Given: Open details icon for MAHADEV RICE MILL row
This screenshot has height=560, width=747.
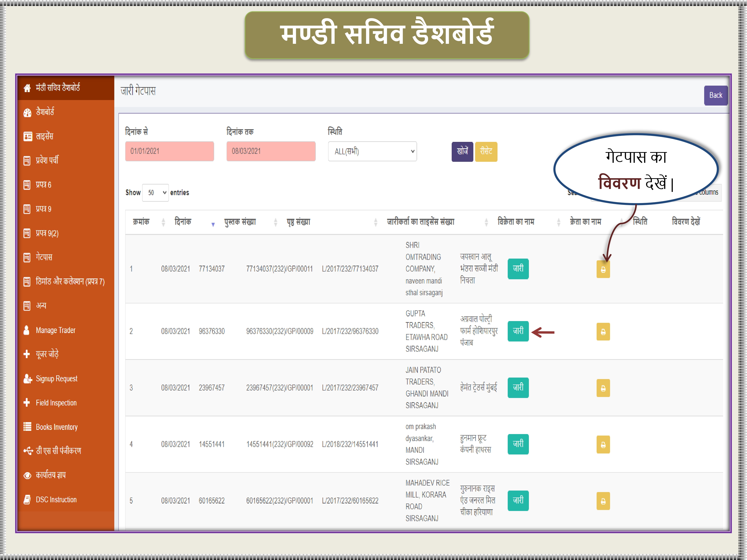Looking at the screenshot, I should click(603, 501).
